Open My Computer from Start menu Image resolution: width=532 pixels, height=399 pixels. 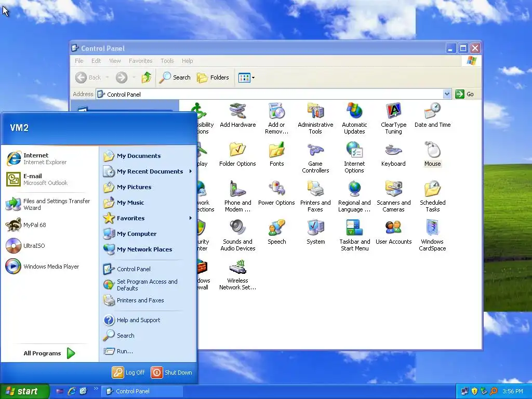tap(148, 234)
